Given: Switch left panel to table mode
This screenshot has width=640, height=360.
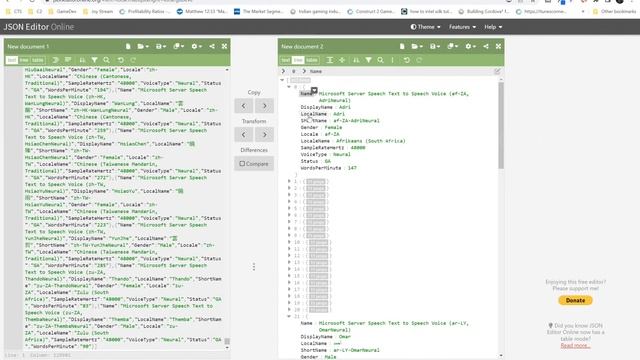Looking at the screenshot, I should (38, 60).
